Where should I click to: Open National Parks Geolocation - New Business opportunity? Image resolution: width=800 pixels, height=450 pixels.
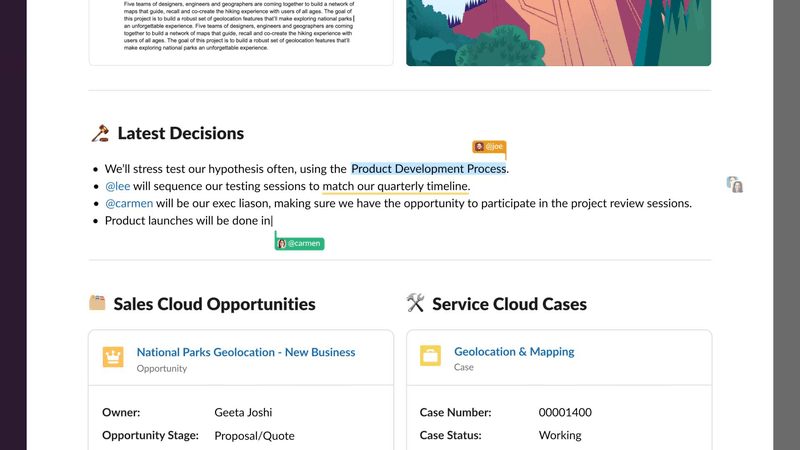coord(246,352)
